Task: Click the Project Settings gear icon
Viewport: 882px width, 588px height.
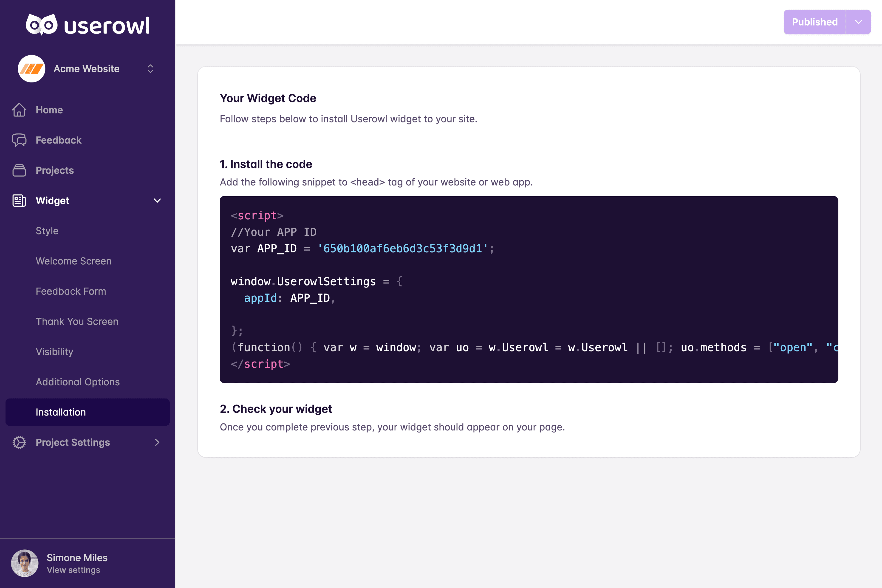Action: (x=19, y=443)
